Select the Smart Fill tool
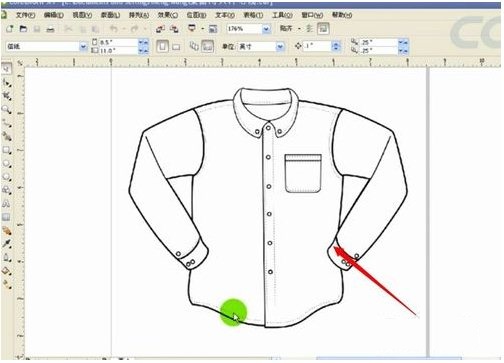The height and width of the screenshot is (363, 504). pos(6,136)
